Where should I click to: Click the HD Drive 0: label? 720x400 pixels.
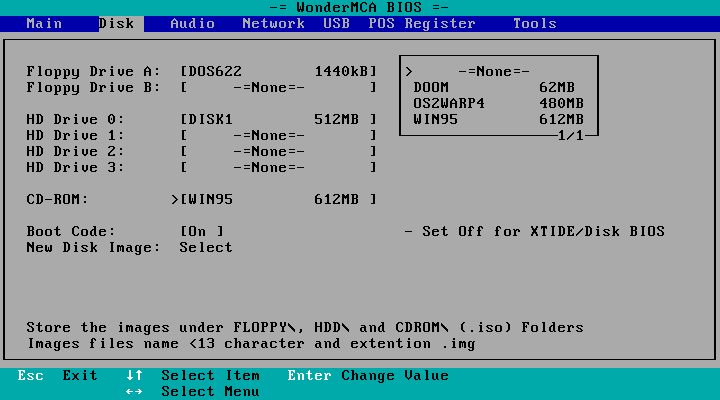click(75, 119)
